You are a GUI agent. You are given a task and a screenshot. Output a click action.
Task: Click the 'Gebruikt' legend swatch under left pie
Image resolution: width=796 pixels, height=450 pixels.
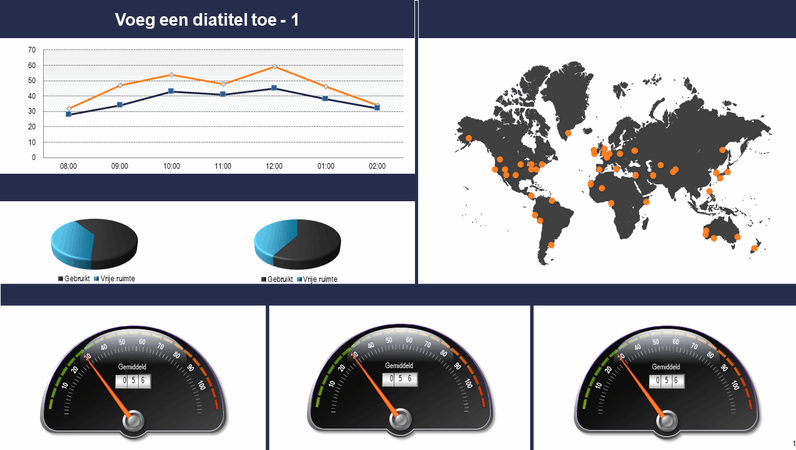coord(61,277)
